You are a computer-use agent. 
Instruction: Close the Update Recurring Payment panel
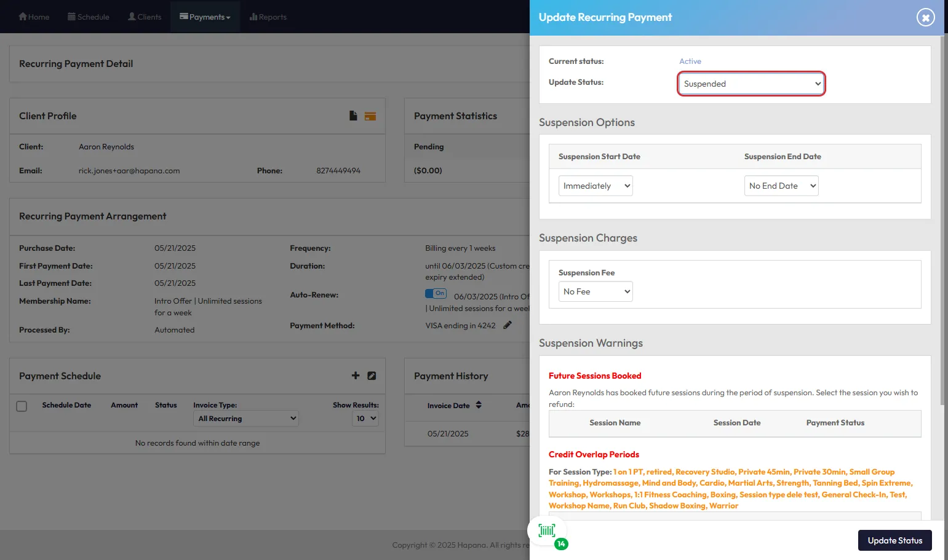[x=925, y=17]
